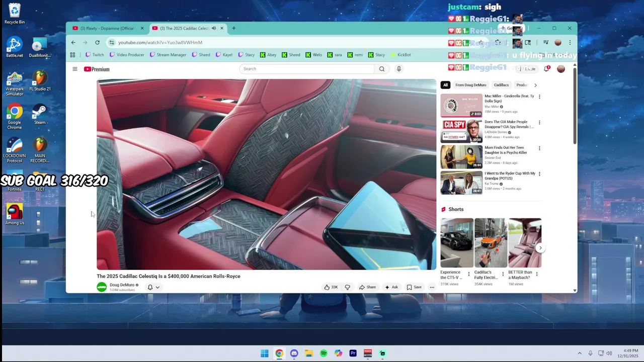Open options for Mac Miller Cinderella video

click(539, 97)
